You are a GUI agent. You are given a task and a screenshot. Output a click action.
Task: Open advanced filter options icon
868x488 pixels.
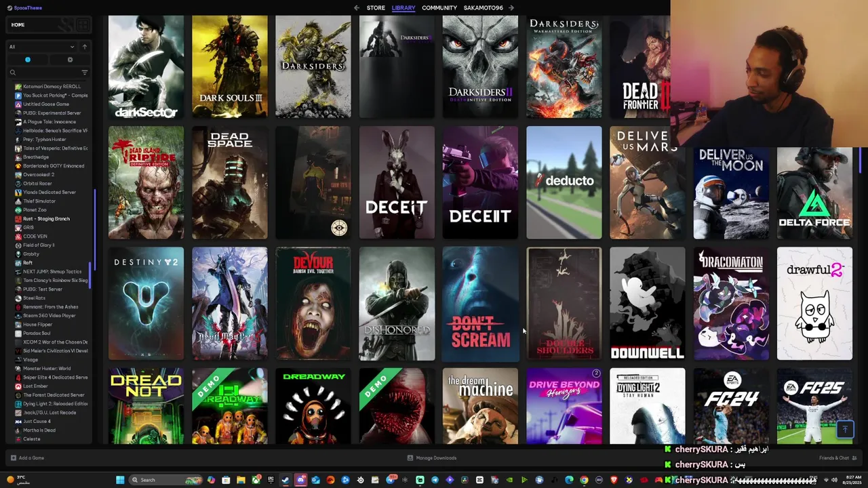pyautogui.click(x=84, y=73)
